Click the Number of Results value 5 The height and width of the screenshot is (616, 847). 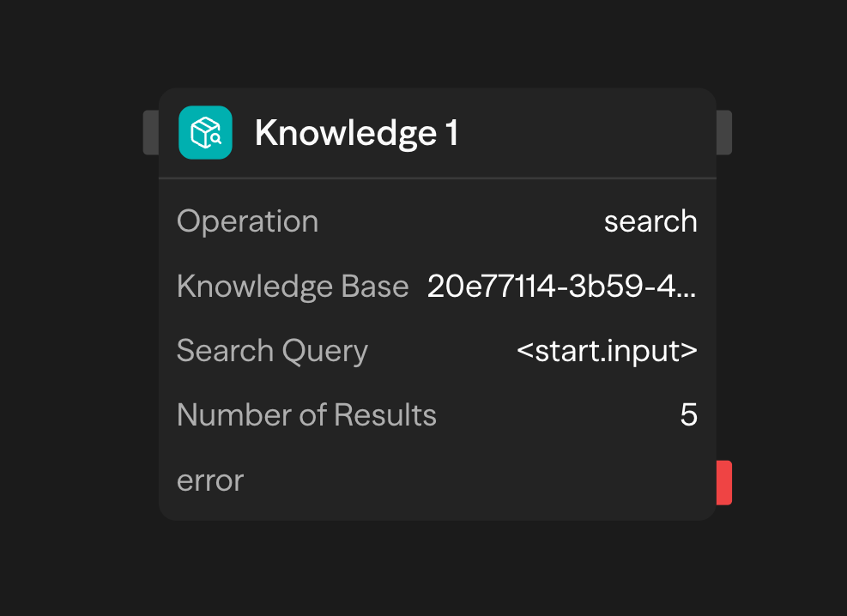(x=688, y=415)
